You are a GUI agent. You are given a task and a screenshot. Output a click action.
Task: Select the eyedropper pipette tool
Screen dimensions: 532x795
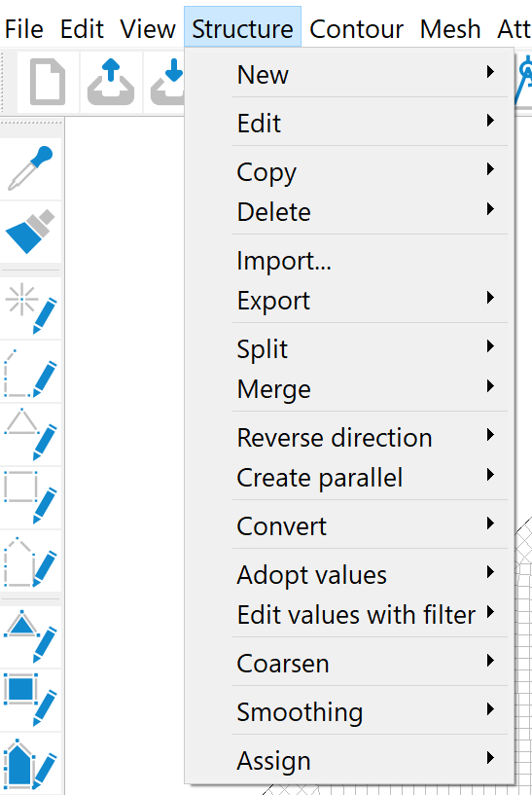[x=31, y=169]
